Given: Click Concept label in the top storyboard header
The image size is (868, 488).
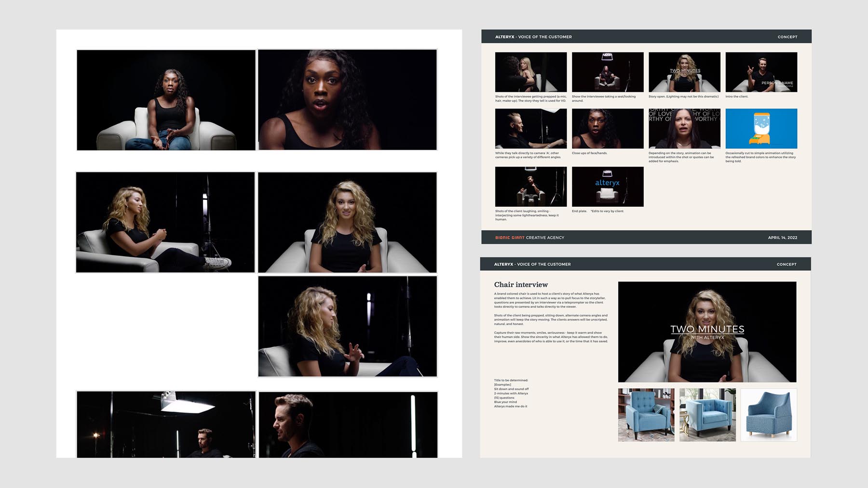Looking at the screenshot, I should pyautogui.click(x=787, y=37).
